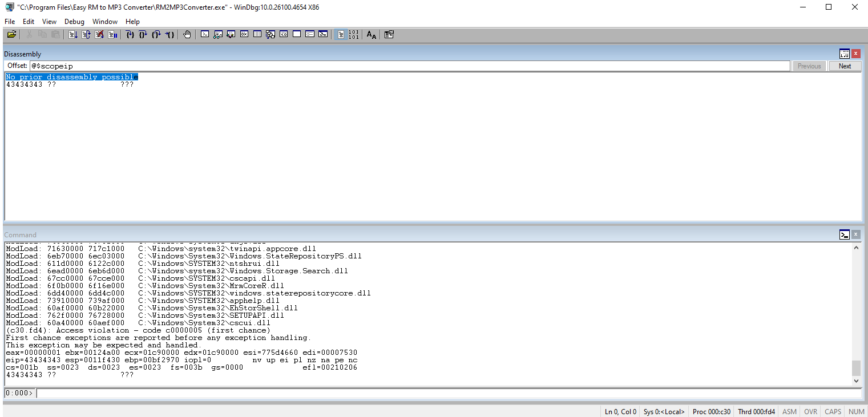This screenshot has width=868, height=417.
Task: Open the View menu
Action: [50, 22]
